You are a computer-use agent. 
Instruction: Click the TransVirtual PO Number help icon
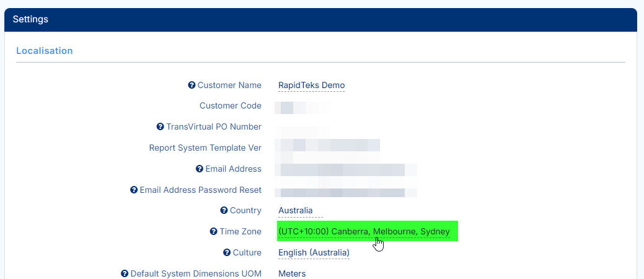(161, 127)
